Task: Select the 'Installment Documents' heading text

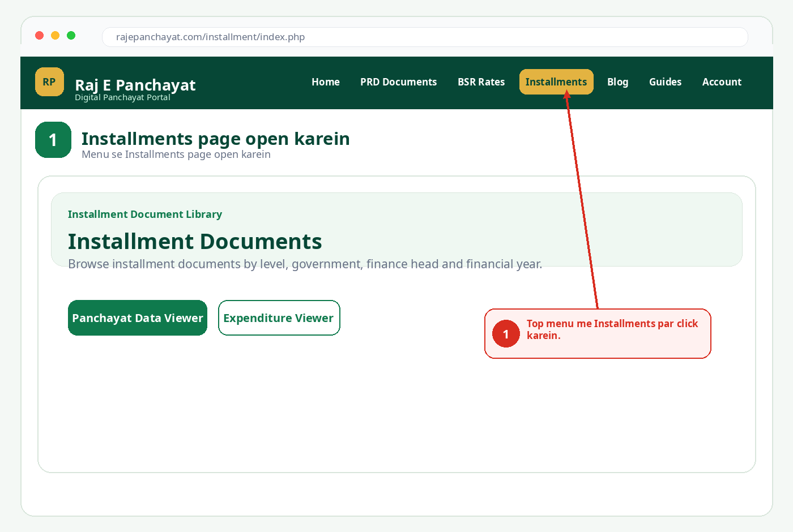Action: coord(195,242)
